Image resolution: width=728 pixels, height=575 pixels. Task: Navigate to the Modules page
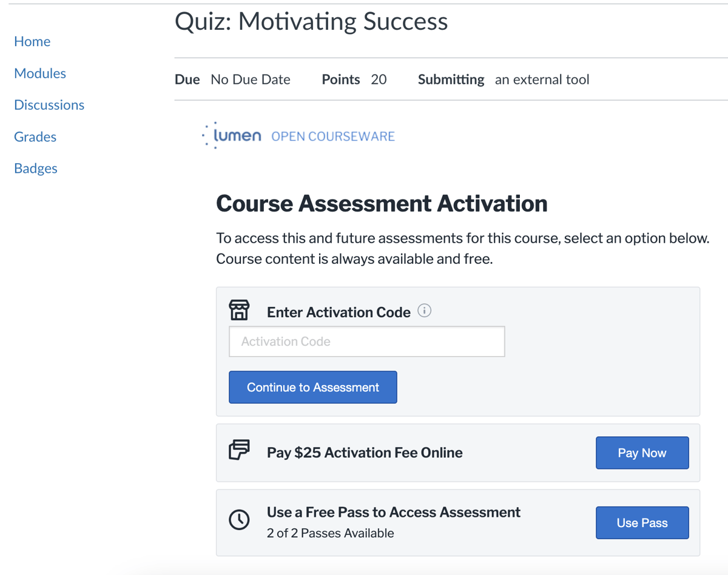click(39, 73)
